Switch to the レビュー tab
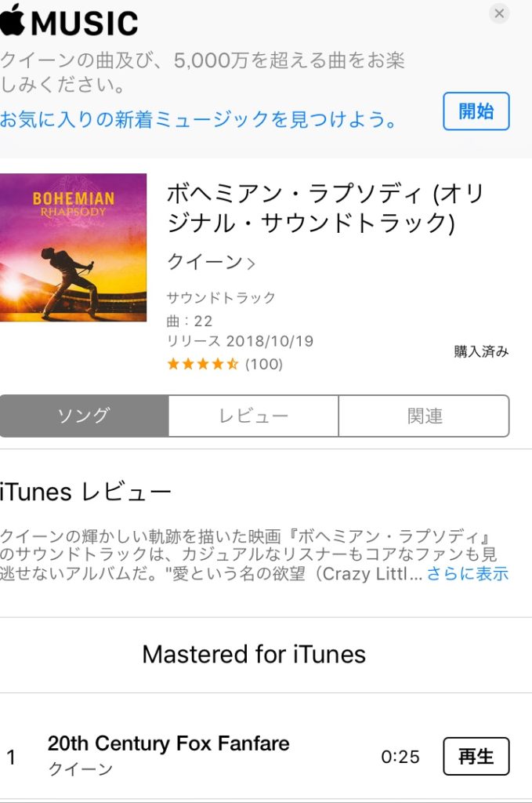The width and height of the screenshot is (532, 803). click(254, 416)
